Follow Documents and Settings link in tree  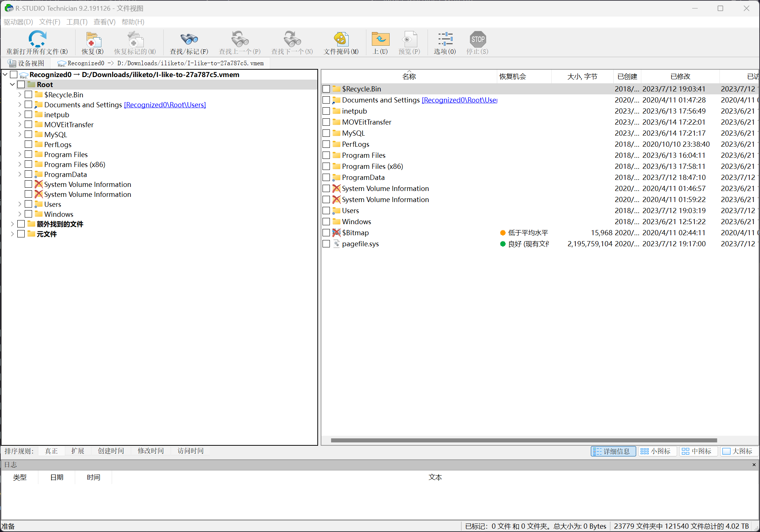tap(165, 105)
